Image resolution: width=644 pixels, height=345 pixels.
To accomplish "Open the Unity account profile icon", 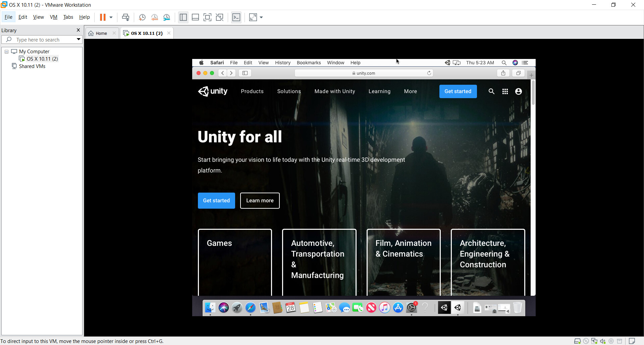I will (x=519, y=91).
